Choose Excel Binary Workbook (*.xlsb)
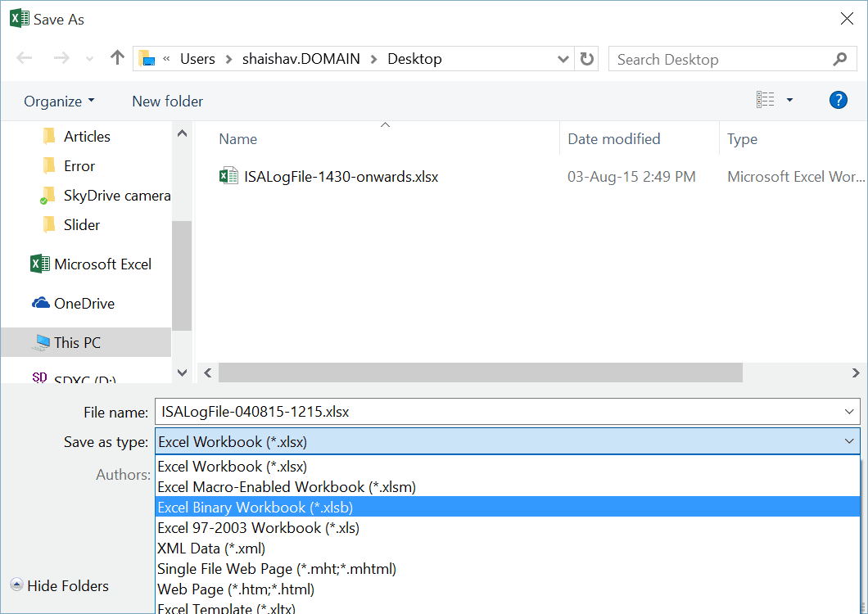 tap(508, 507)
